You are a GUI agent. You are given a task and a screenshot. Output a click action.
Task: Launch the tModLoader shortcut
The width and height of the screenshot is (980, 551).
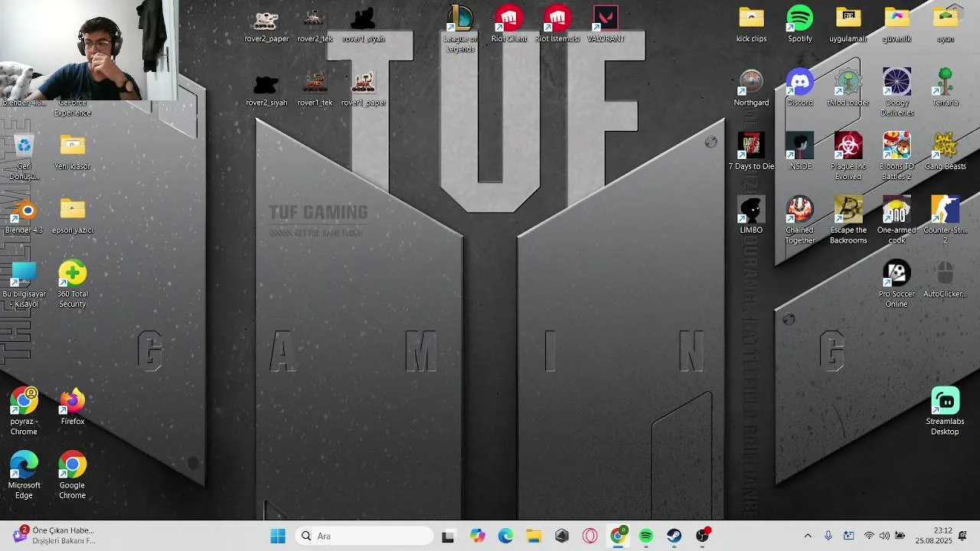tap(848, 89)
